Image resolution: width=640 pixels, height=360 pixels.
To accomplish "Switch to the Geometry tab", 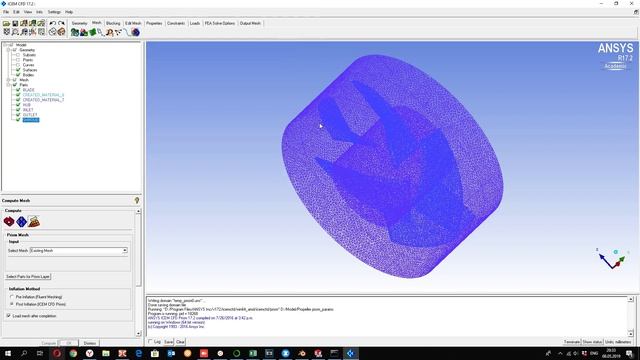I will coord(80,23).
